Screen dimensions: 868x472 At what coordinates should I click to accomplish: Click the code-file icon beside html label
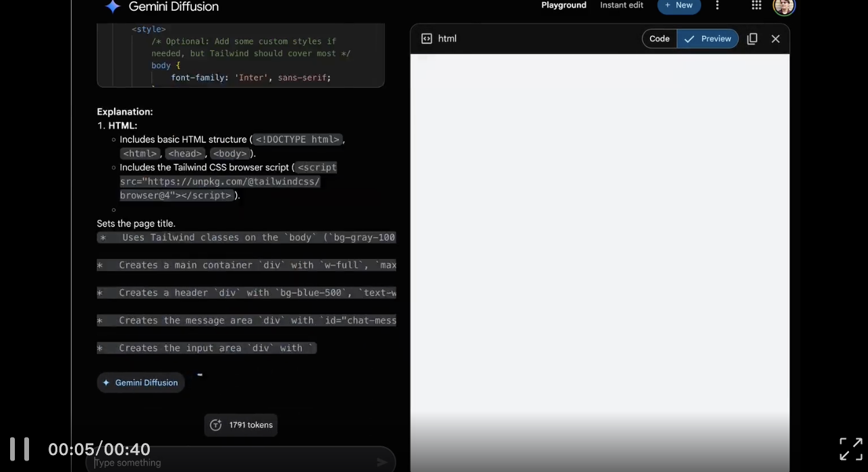[x=427, y=39]
